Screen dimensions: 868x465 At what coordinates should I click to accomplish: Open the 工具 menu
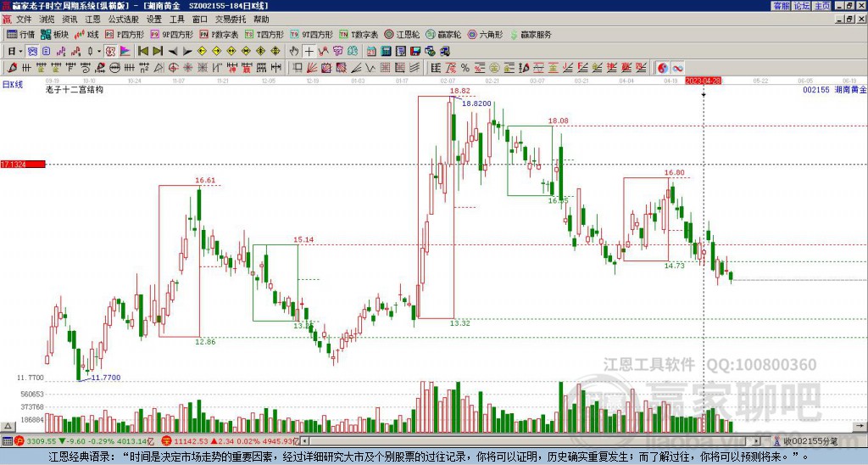[x=176, y=20]
